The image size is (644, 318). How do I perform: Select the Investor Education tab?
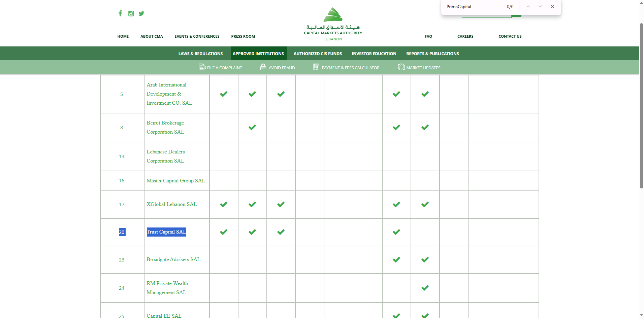tap(374, 54)
